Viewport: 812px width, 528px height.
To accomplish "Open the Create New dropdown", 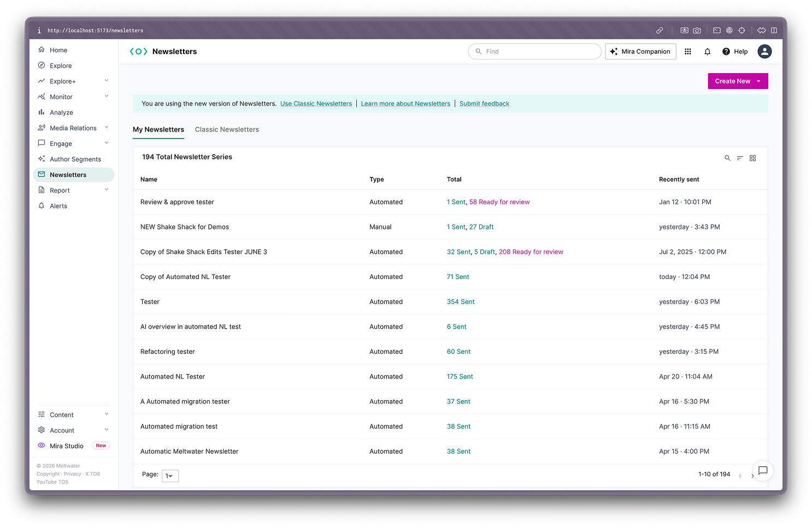I will [738, 81].
